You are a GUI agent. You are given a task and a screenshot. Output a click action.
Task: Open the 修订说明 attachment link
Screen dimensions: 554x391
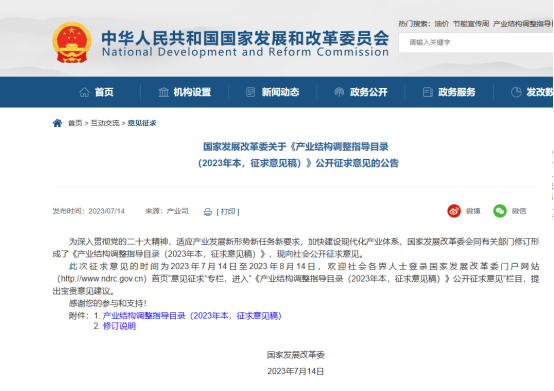[x=119, y=326]
